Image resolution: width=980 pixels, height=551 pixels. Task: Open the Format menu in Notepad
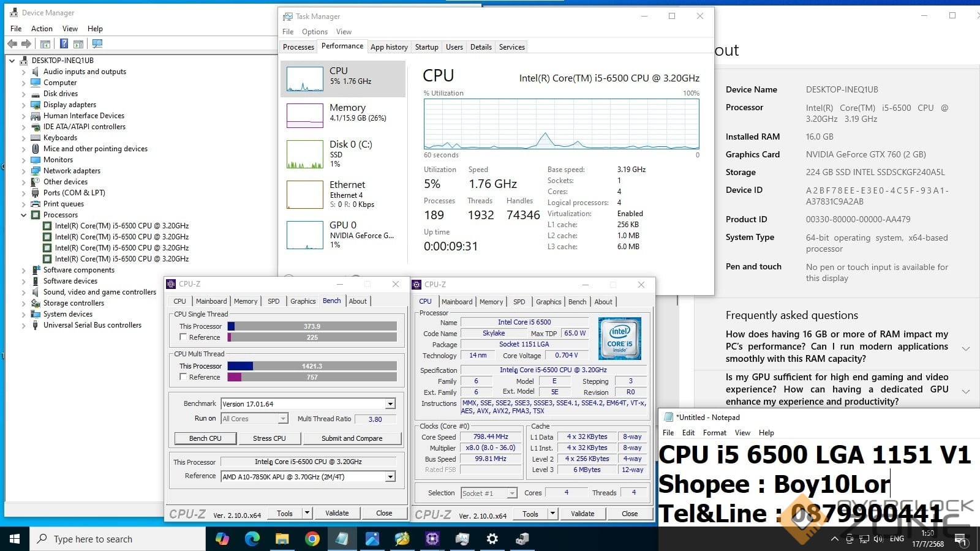tap(715, 433)
